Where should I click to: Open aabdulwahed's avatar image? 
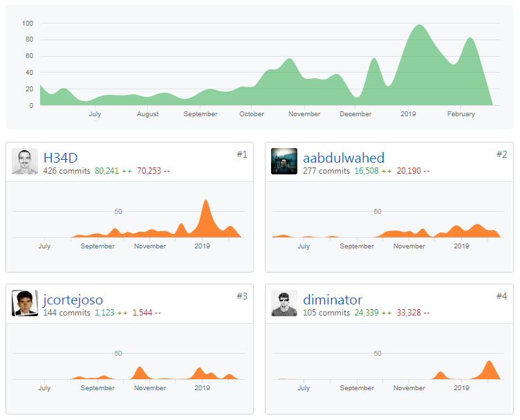point(284,161)
